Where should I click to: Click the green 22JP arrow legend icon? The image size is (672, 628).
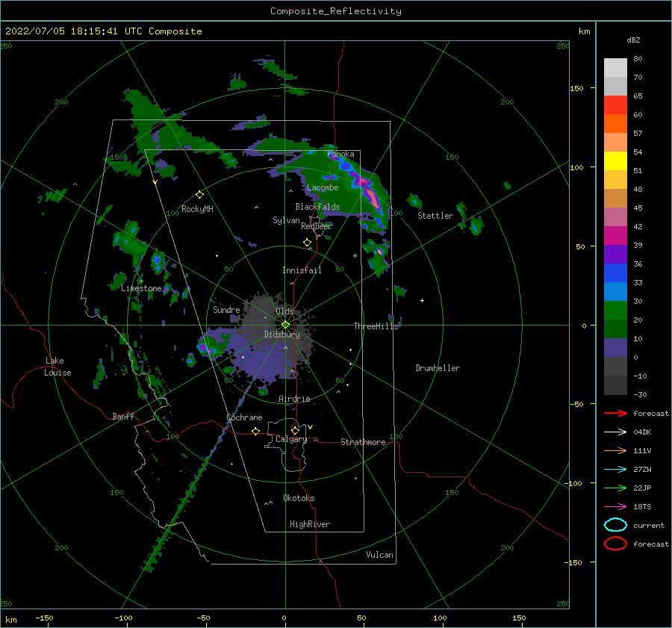click(x=615, y=488)
